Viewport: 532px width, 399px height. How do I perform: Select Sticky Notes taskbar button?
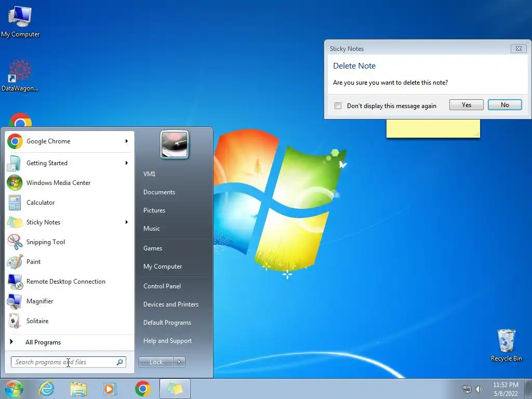coord(175,389)
